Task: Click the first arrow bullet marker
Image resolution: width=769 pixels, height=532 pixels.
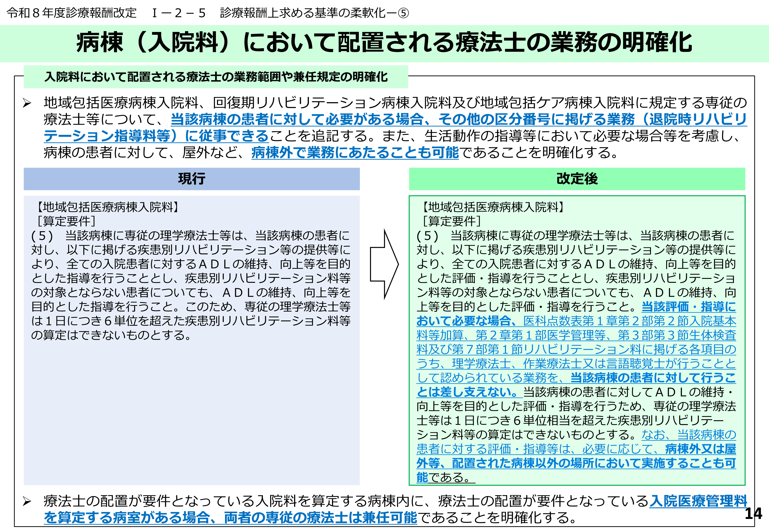Action: pos(27,103)
